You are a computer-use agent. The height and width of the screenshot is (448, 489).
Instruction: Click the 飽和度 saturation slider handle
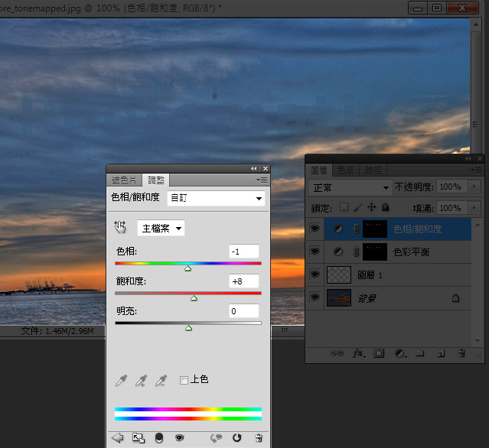coord(194,298)
